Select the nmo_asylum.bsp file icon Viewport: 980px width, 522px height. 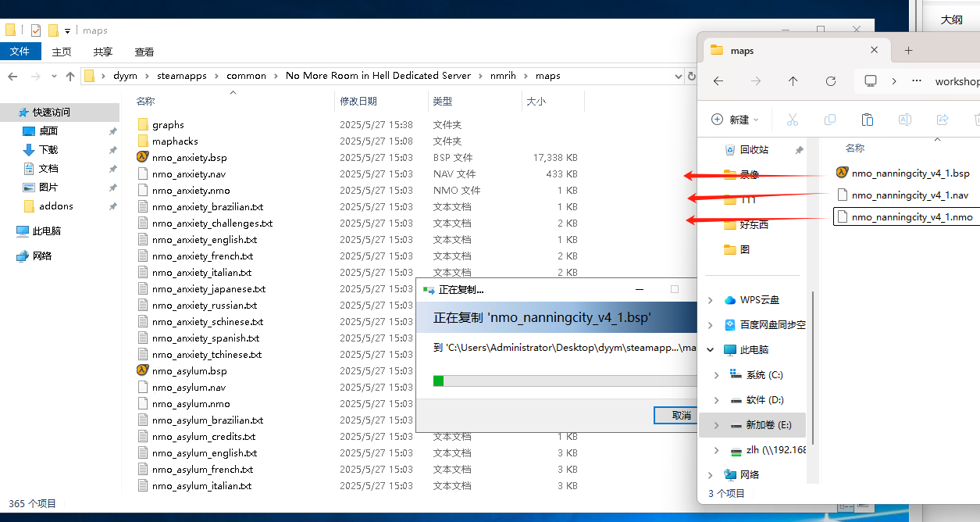pos(142,370)
